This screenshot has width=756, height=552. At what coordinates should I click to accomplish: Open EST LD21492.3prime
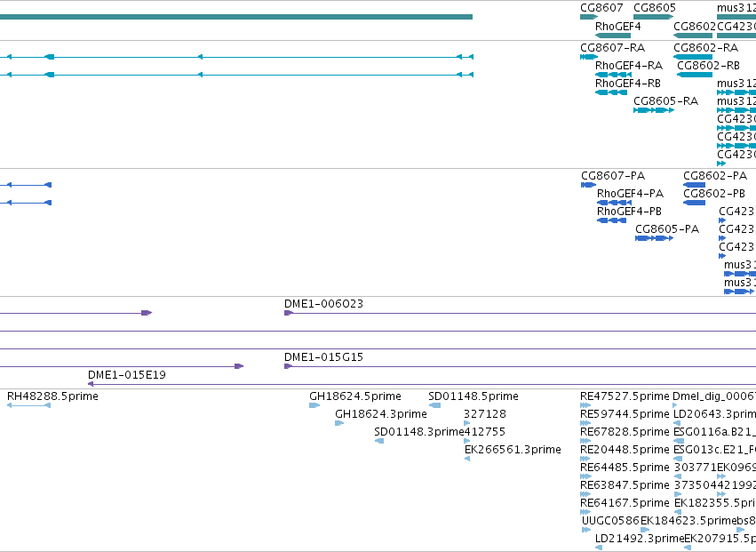[640, 539]
